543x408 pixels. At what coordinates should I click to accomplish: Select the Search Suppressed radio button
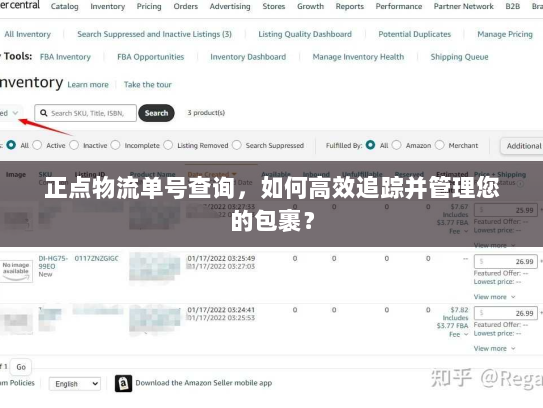(x=237, y=145)
